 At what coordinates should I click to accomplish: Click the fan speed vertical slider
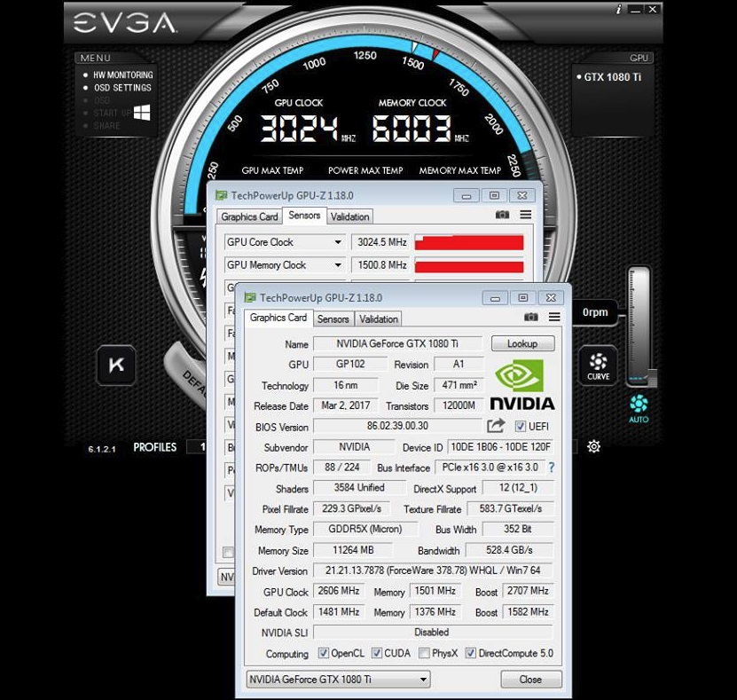click(639, 324)
